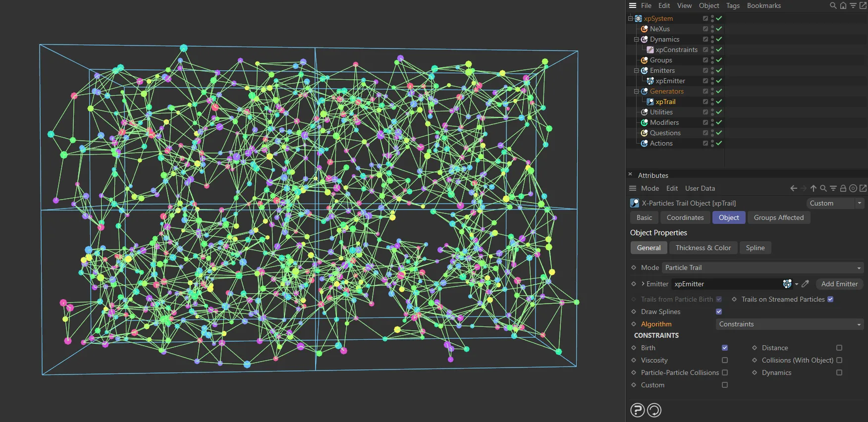
Task: Click the xpTrail object icon in tree
Action: [651, 102]
